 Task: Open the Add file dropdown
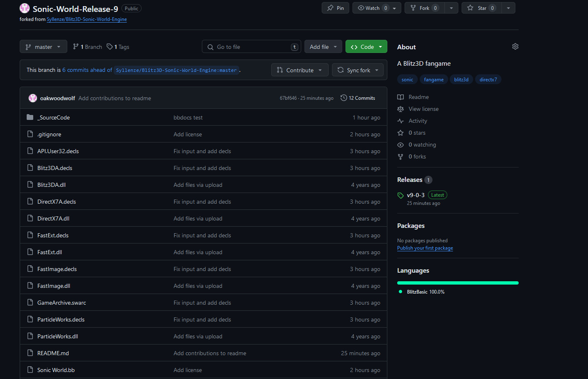(323, 47)
